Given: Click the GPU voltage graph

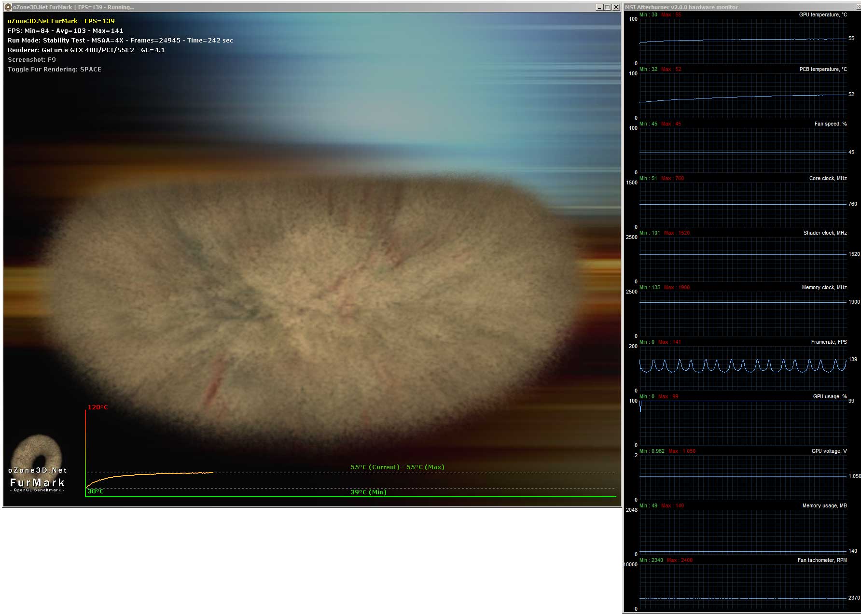Looking at the screenshot, I should click(743, 477).
